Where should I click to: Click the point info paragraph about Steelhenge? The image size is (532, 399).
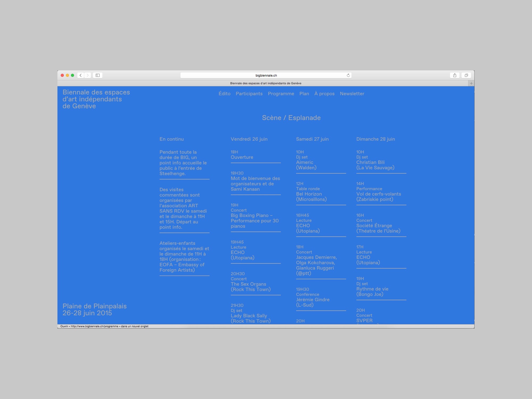(183, 163)
